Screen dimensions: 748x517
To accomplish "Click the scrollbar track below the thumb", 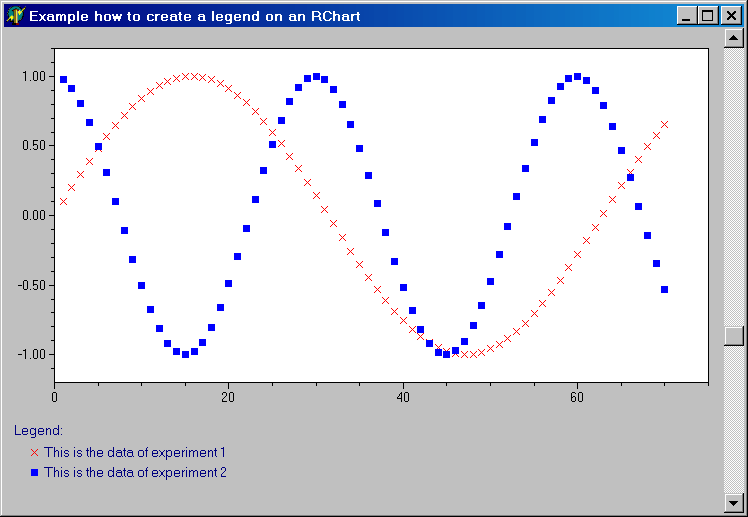I will coord(734,418).
